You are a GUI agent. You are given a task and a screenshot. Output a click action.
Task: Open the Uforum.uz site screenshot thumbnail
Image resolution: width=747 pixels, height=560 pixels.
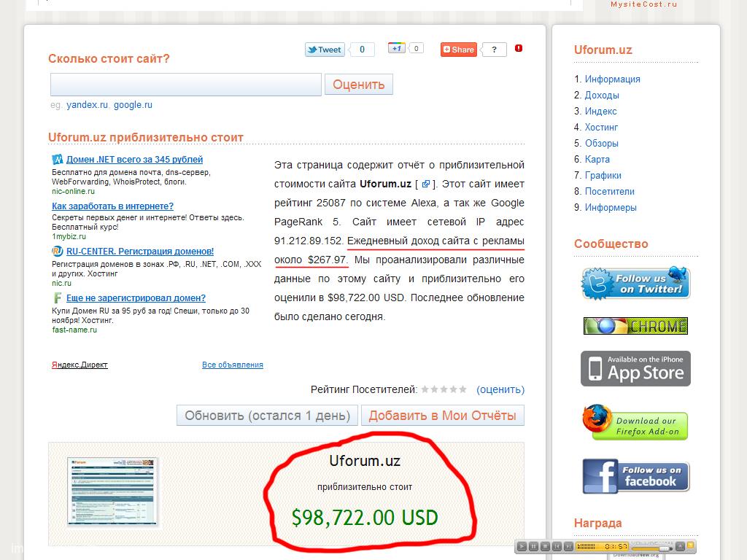[112, 492]
